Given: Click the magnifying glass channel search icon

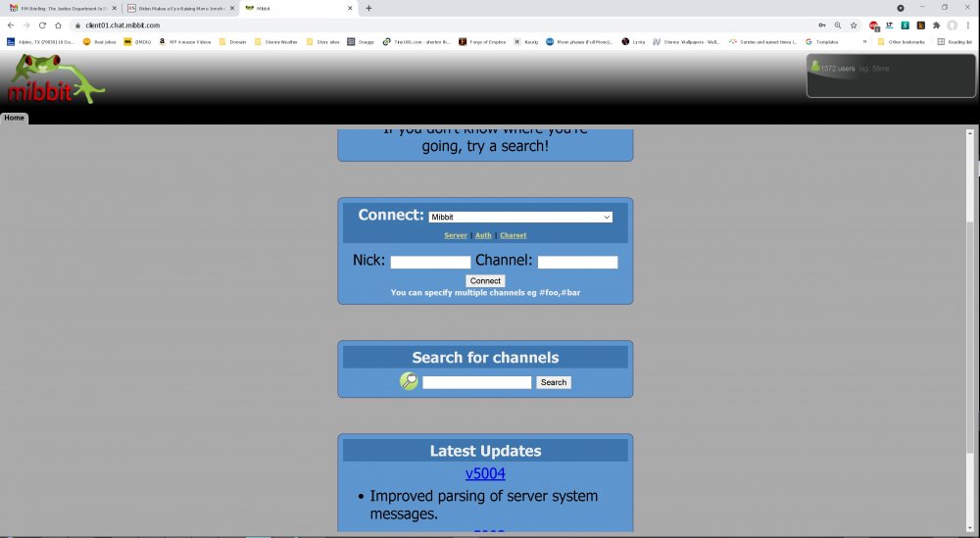Looking at the screenshot, I should (409, 382).
